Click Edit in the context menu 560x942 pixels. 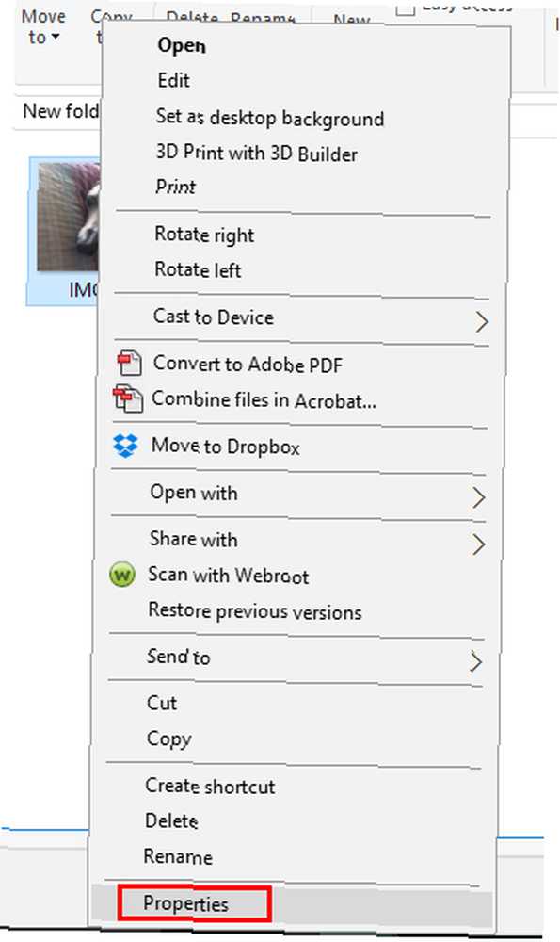[x=173, y=80]
